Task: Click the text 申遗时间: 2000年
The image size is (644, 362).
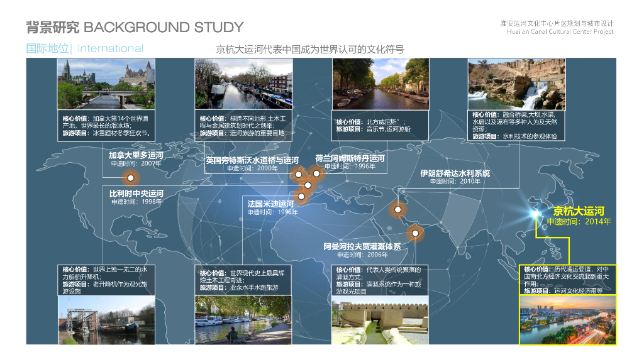Action: point(252,168)
